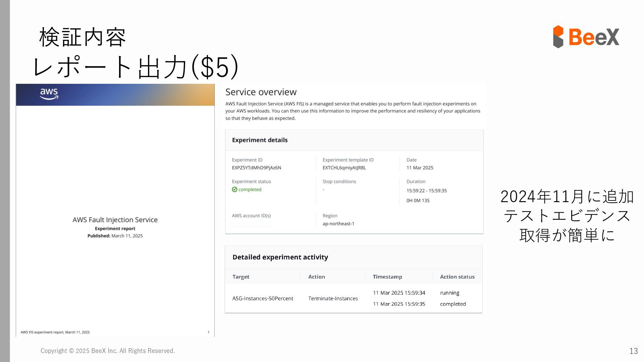Select template ID EXTCHL6qmiyAtJR8L
Screen dimensions: 644x362
click(x=344, y=168)
